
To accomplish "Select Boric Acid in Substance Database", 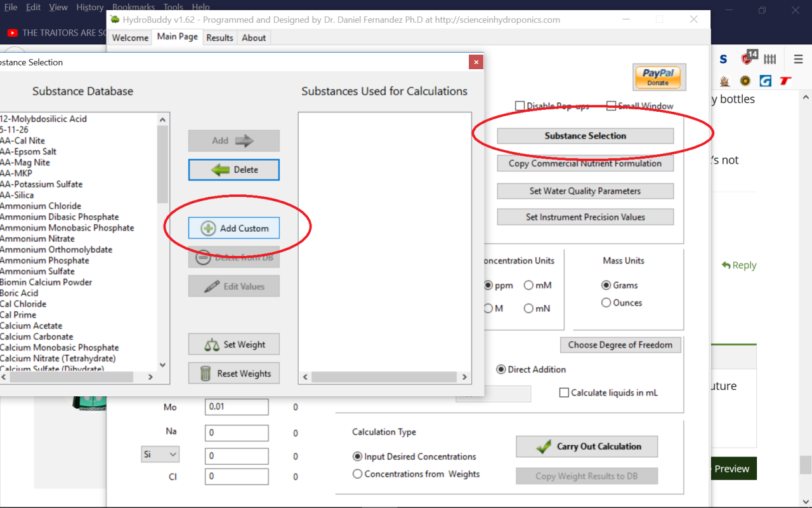I will (x=19, y=293).
